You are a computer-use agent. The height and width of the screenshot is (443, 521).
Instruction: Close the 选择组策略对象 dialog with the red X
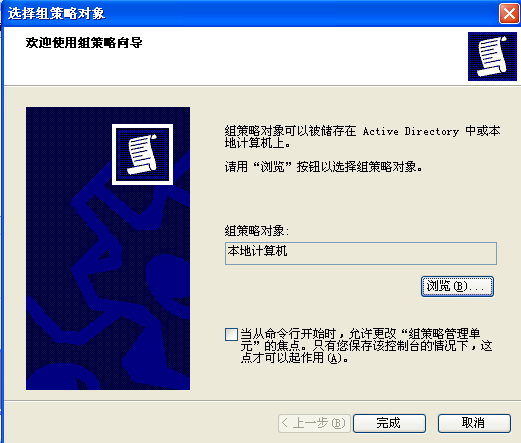(x=509, y=14)
